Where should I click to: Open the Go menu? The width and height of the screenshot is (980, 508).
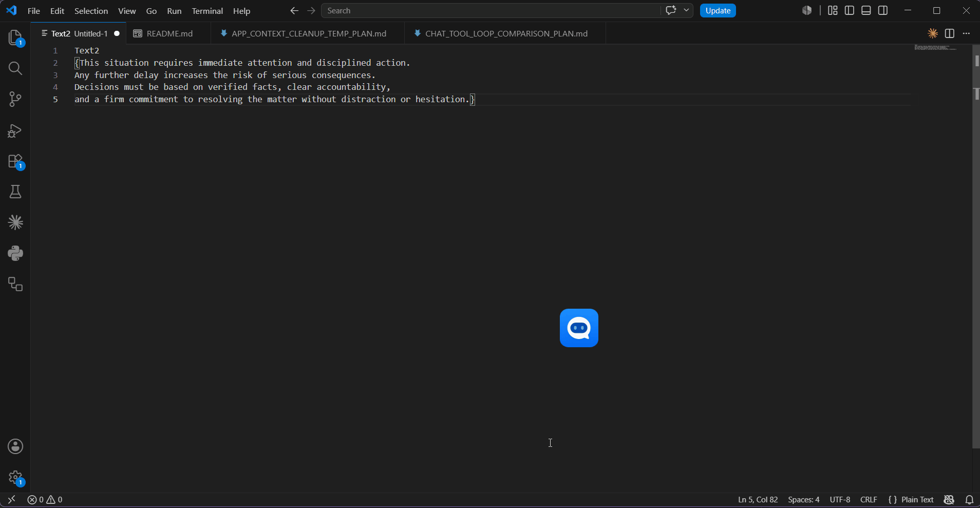click(x=152, y=11)
